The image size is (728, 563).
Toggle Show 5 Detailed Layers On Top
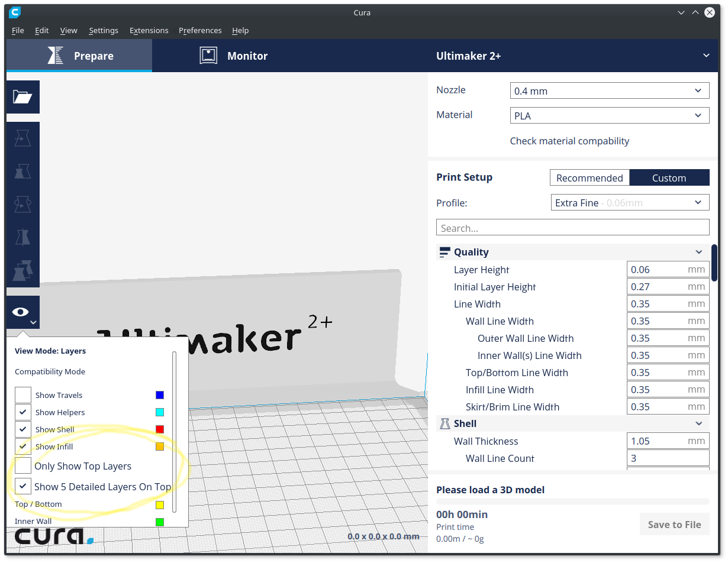[x=23, y=487]
